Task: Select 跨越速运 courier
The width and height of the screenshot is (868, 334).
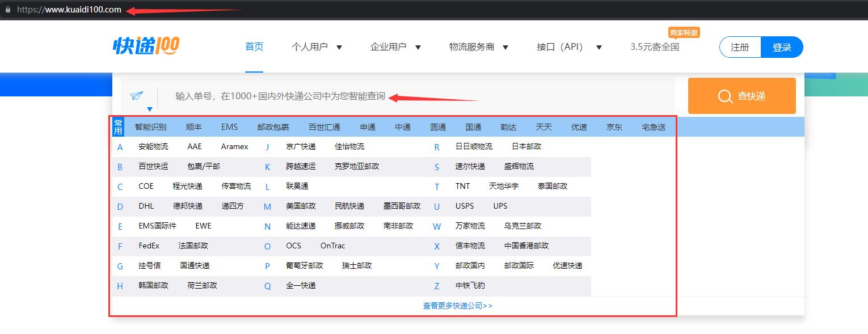Action: [301, 166]
